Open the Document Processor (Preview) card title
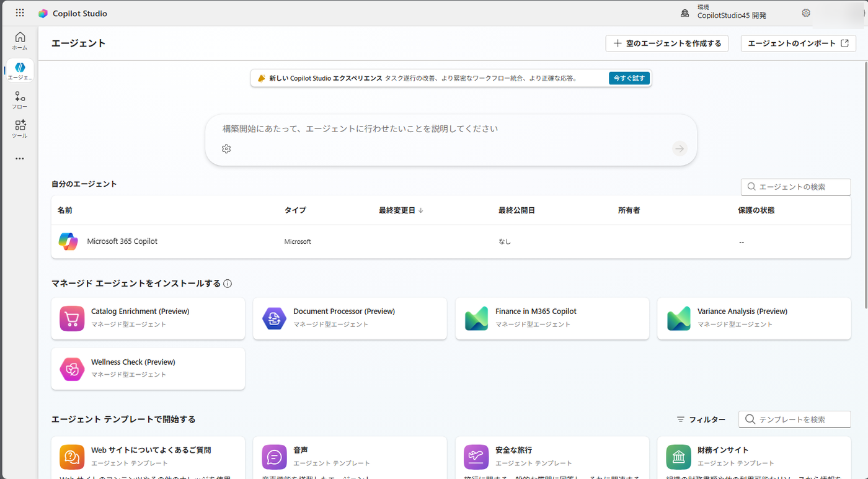This screenshot has width=868, height=479. click(x=344, y=311)
